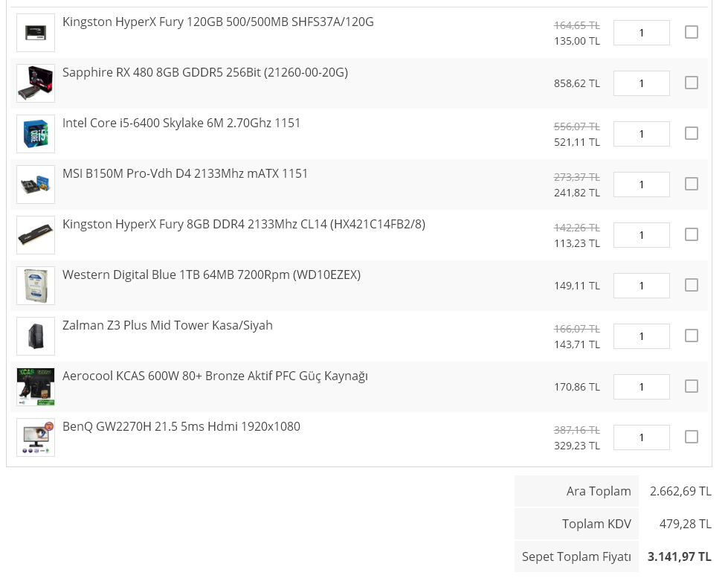Check the BenQ GW2270H monitor checkbox
This screenshot has width=728, height=584.
(692, 437)
